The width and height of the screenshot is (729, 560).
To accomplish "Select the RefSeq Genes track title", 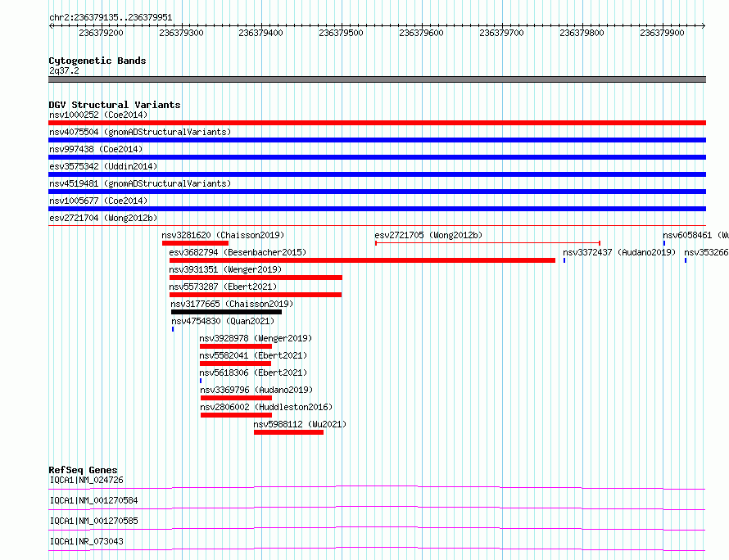I will click(83, 470).
